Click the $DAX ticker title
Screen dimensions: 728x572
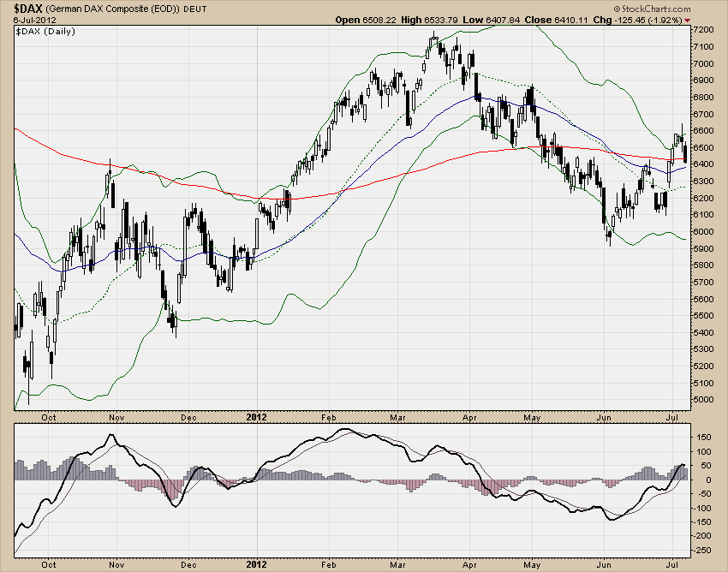click(x=28, y=9)
